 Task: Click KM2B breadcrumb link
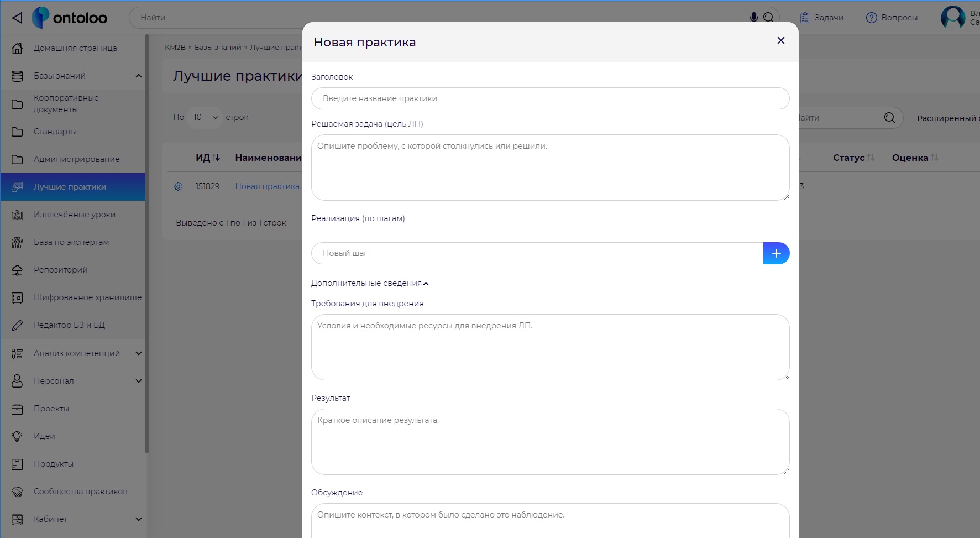(175, 47)
